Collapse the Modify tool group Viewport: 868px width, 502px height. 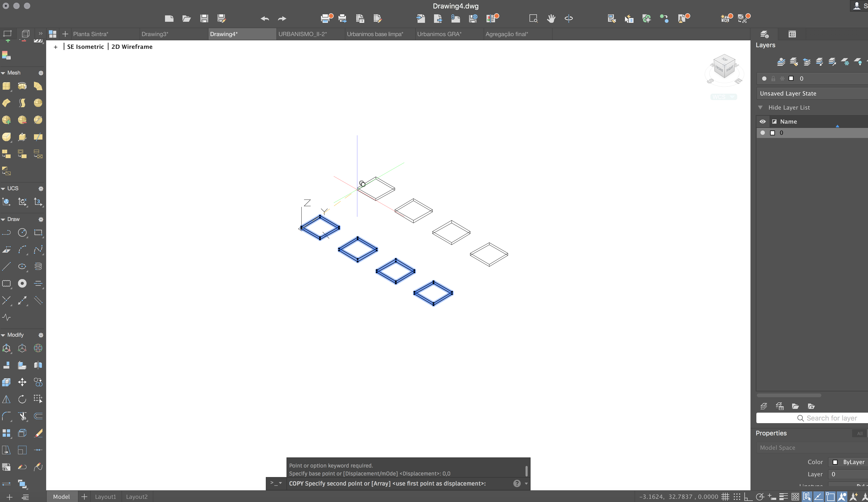3,335
